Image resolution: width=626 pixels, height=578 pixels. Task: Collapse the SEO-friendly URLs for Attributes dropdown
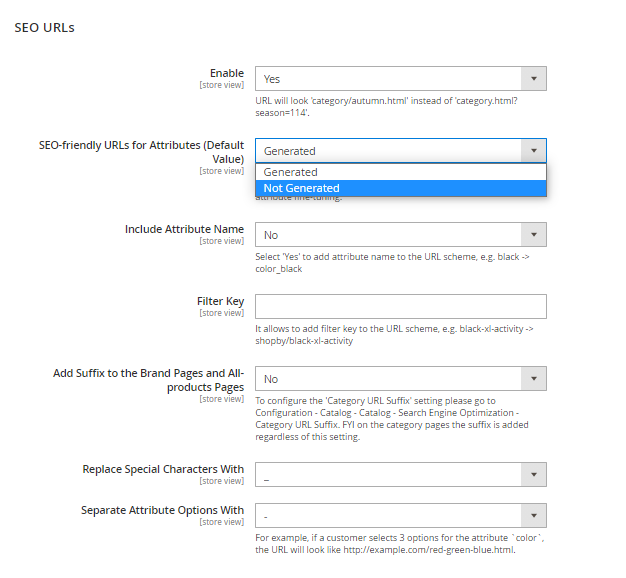click(x=390, y=151)
